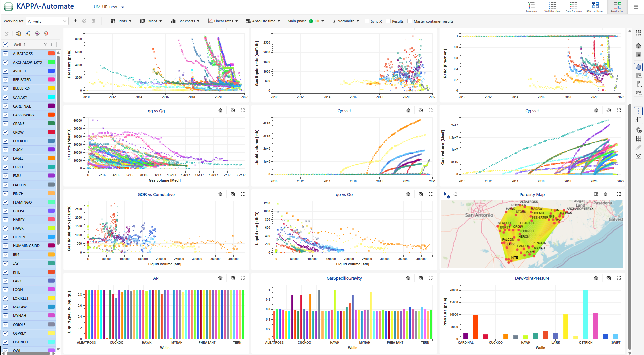Select the home icon in right sidebar
This screenshot has width=644, height=355.
(638, 45)
